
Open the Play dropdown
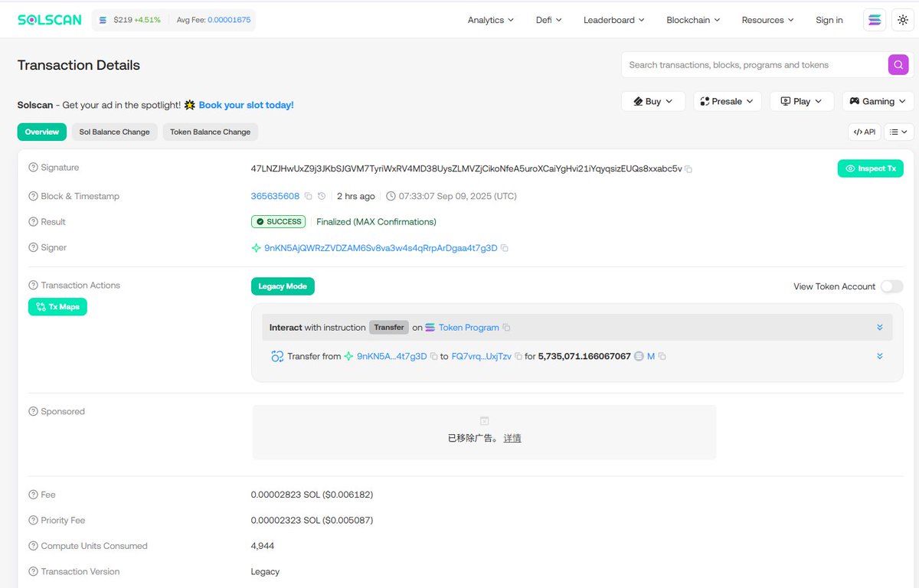tap(802, 101)
